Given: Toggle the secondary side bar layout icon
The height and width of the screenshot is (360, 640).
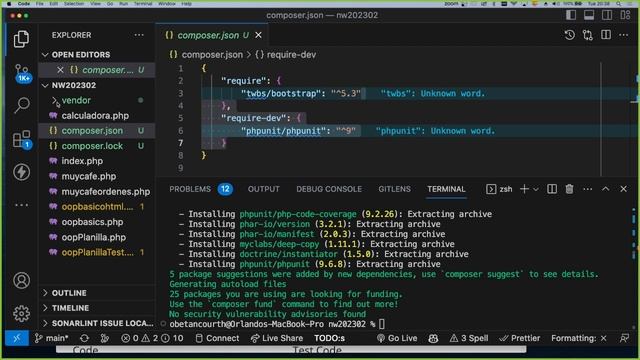Looking at the screenshot, I should 607,15.
